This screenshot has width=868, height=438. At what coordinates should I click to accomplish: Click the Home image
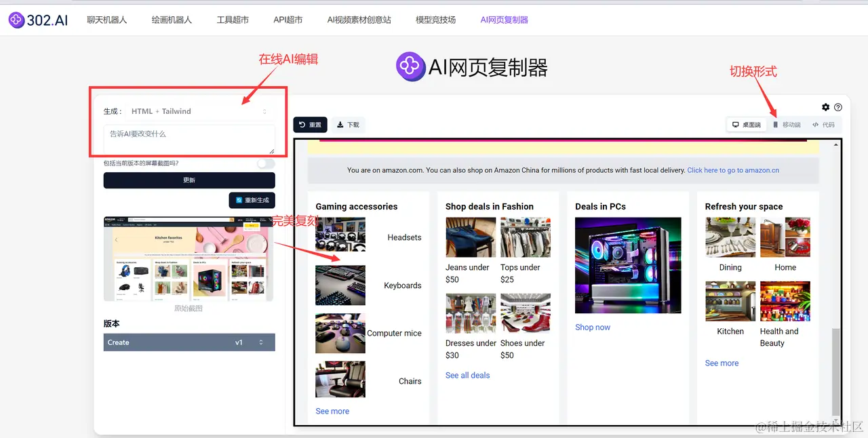(785, 237)
